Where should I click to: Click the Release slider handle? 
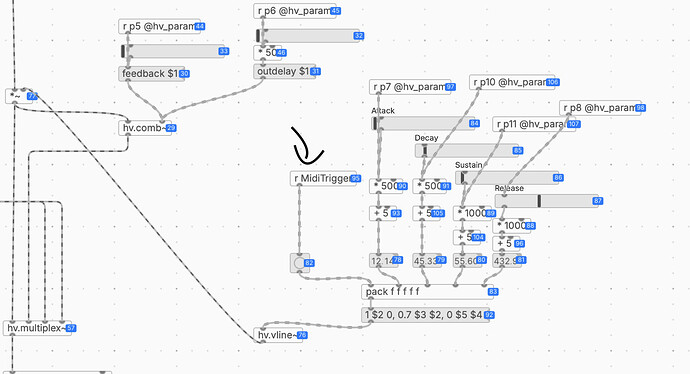(x=539, y=201)
